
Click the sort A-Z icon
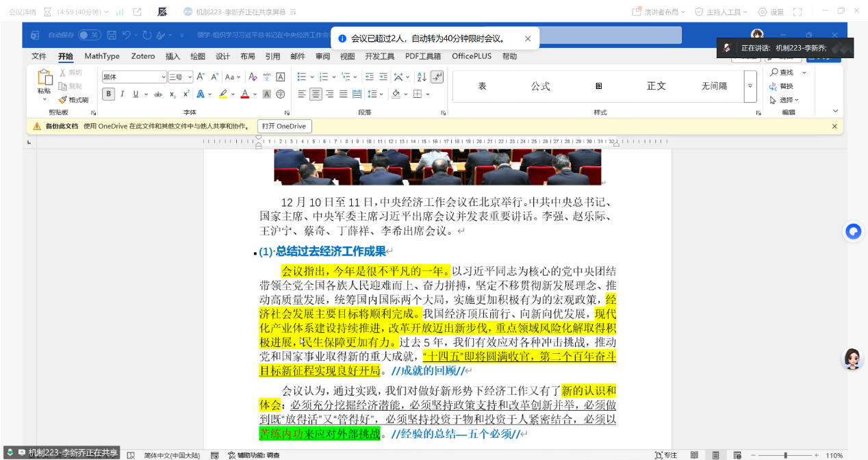[422, 77]
